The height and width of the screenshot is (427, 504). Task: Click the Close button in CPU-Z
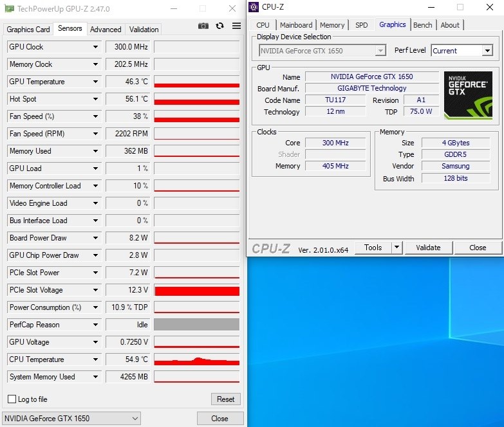(x=478, y=247)
